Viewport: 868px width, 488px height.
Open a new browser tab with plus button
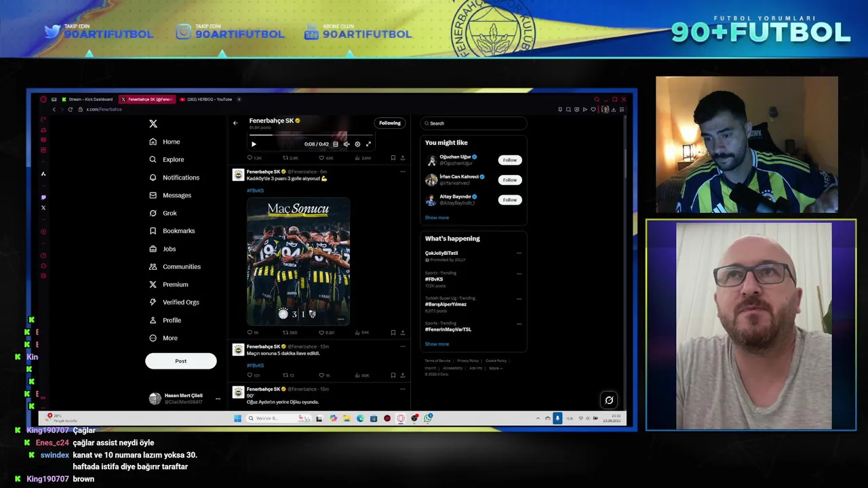(x=239, y=99)
